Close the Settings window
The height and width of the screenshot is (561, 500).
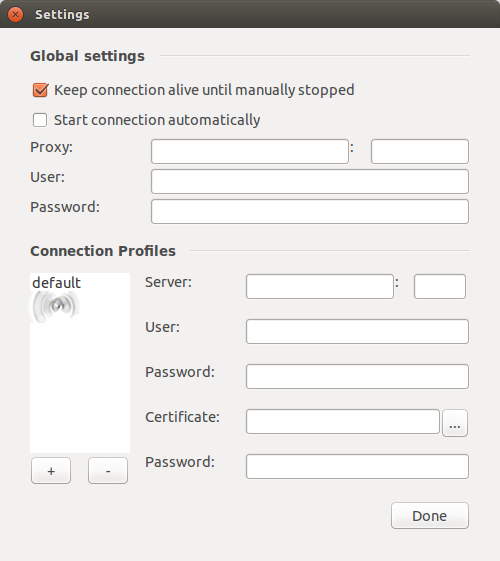point(15,15)
